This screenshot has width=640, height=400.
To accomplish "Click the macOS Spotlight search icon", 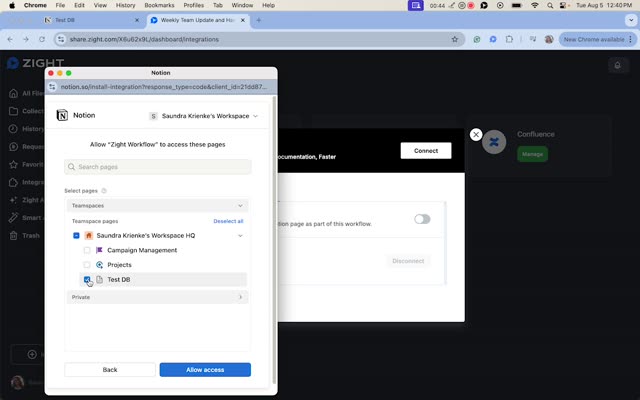I will coord(550,5).
